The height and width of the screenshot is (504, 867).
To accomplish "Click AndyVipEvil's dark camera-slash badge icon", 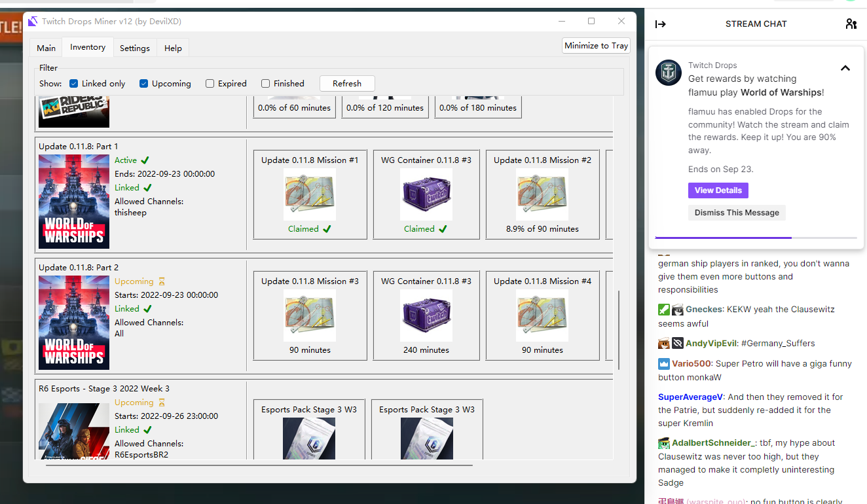I will [678, 342].
